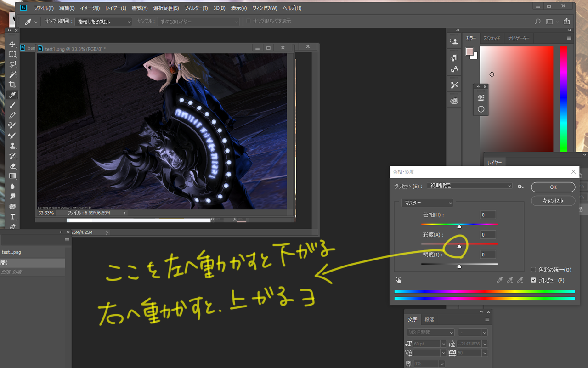Open the サンプル範囲 dropdown

pos(104,22)
